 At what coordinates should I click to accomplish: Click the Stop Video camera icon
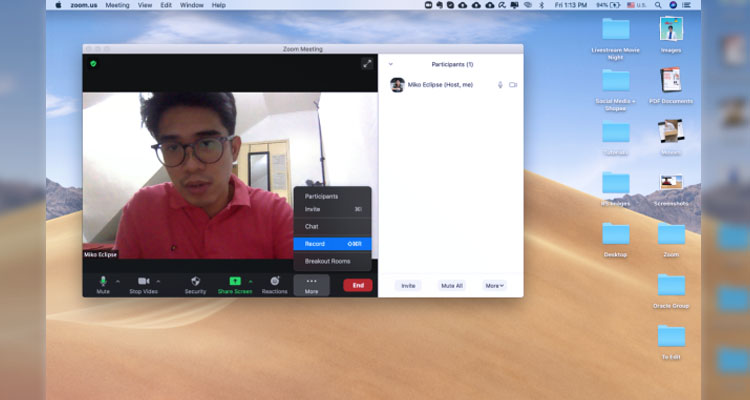tap(143, 281)
